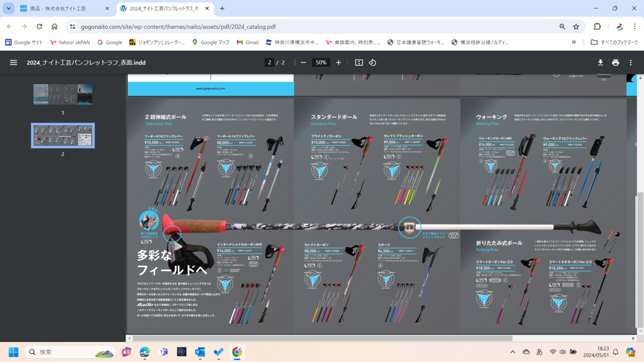Open the browser extensions puzzle icon
644x362 pixels.
click(597, 26)
